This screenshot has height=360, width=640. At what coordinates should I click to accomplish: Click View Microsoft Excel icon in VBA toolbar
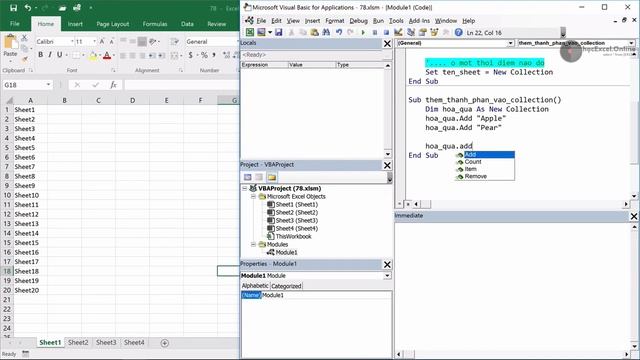click(250, 32)
